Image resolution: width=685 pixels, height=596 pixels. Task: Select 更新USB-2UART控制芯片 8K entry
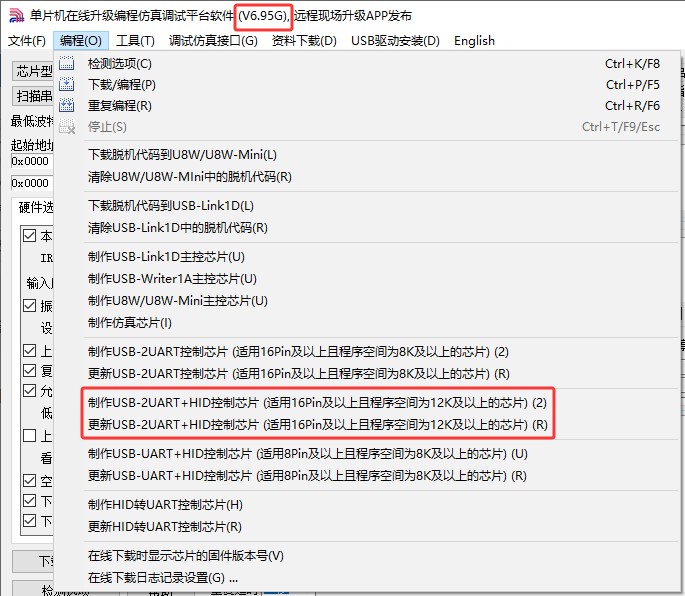(367, 374)
